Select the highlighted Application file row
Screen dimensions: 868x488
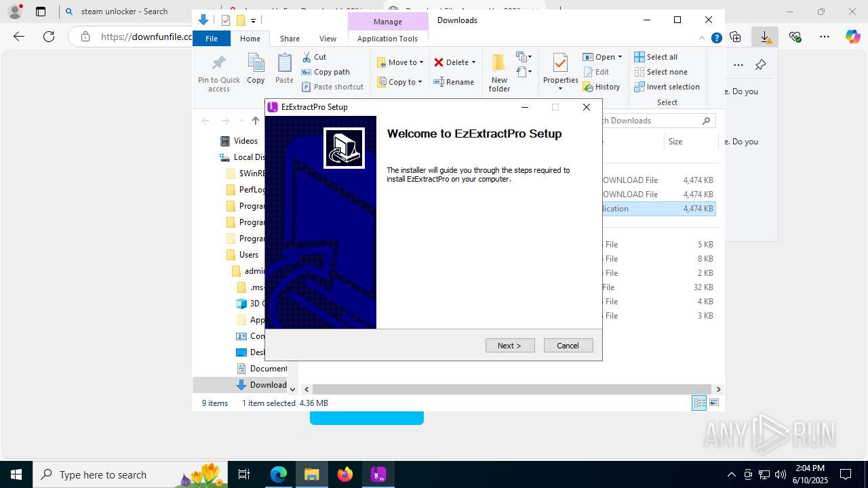tap(658, 209)
